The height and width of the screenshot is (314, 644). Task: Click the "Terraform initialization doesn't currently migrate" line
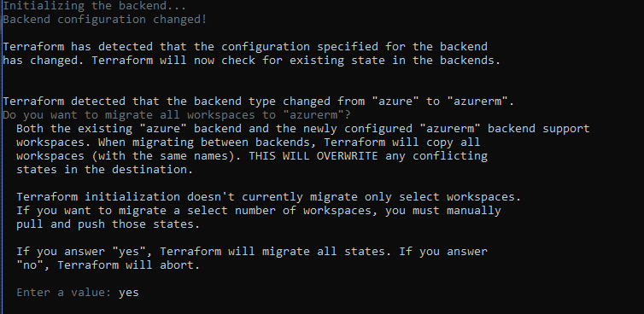click(x=268, y=197)
